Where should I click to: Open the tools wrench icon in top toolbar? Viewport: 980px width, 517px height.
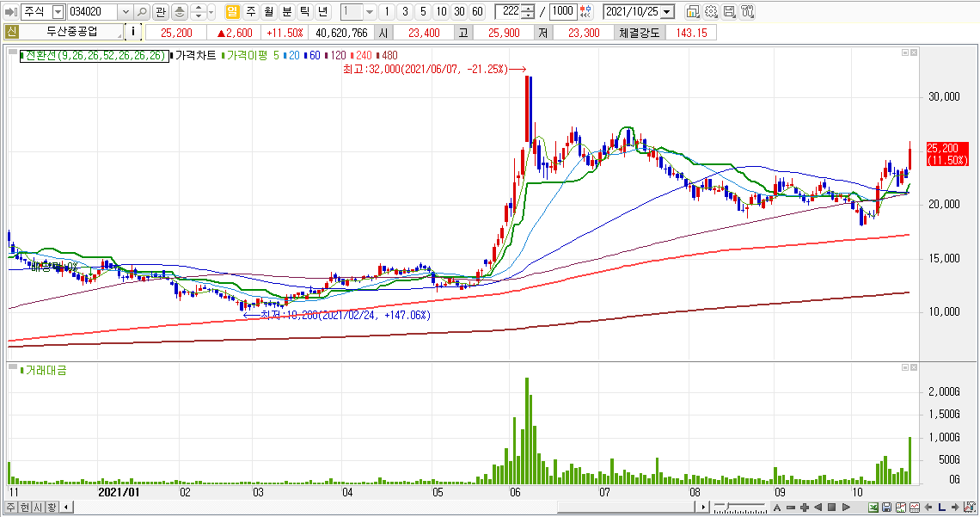747,11
